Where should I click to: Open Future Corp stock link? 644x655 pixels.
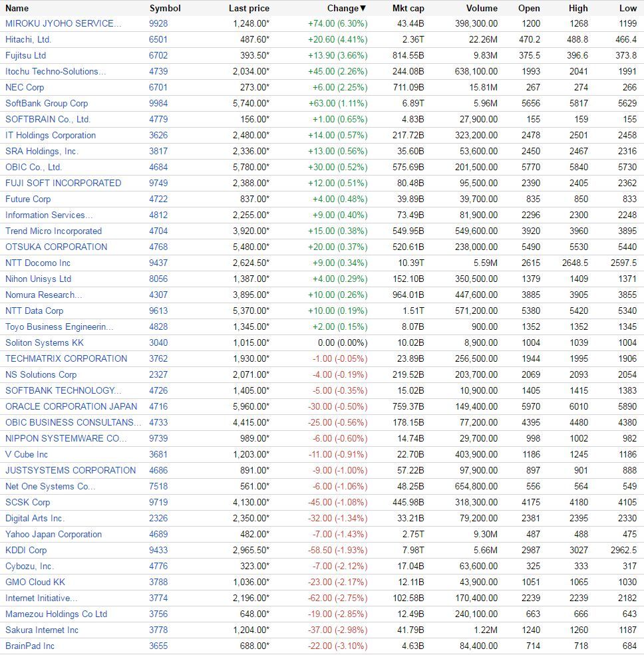28,199
